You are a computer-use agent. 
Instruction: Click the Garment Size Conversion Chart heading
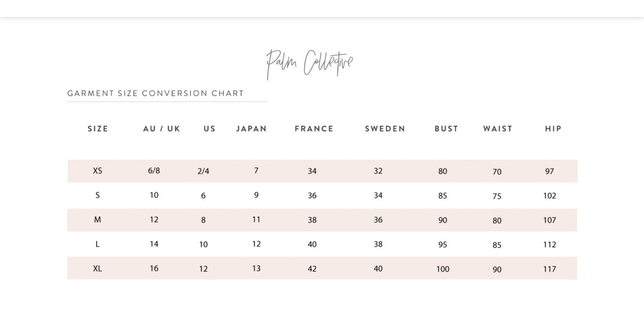(156, 93)
